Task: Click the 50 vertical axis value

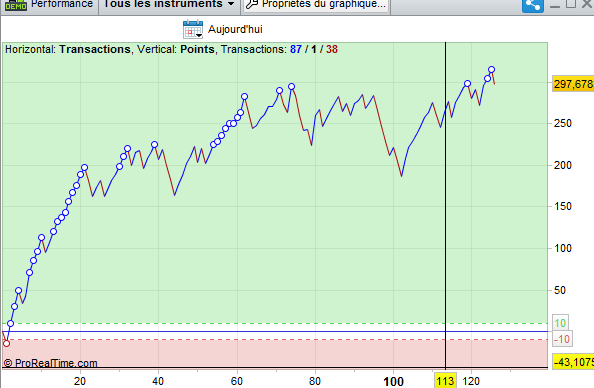Action: [x=560, y=290]
